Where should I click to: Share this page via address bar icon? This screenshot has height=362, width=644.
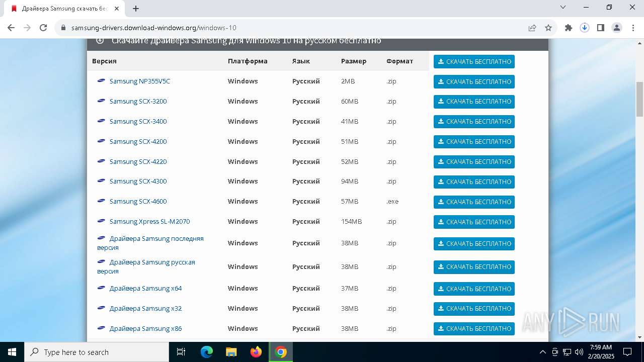click(x=532, y=28)
